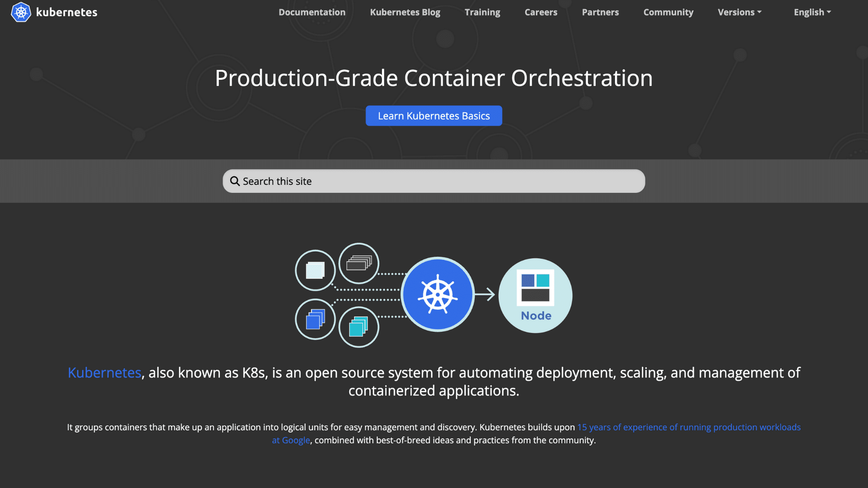This screenshot has width=868, height=488.
Task: Click the teal container stack icon in diagram
Action: click(x=358, y=327)
